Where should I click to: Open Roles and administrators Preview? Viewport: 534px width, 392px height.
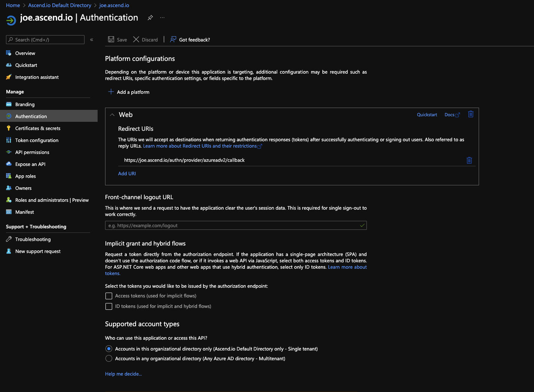tap(52, 200)
